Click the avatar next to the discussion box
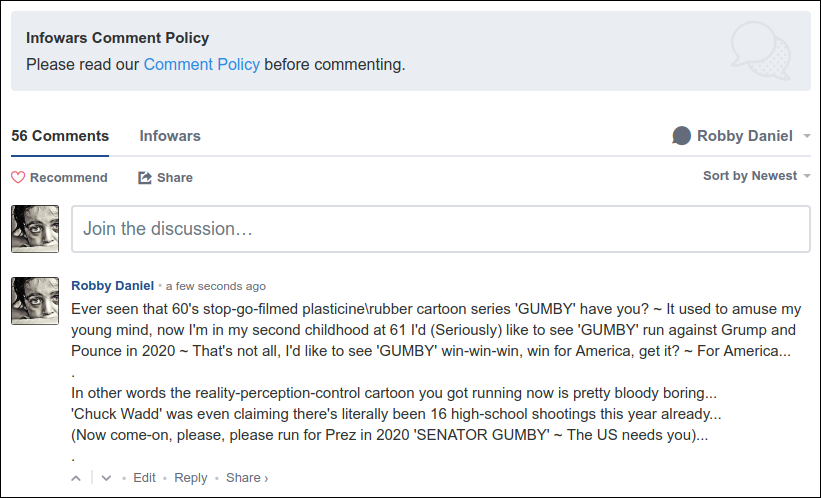The width and height of the screenshot is (821, 498). (35, 229)
